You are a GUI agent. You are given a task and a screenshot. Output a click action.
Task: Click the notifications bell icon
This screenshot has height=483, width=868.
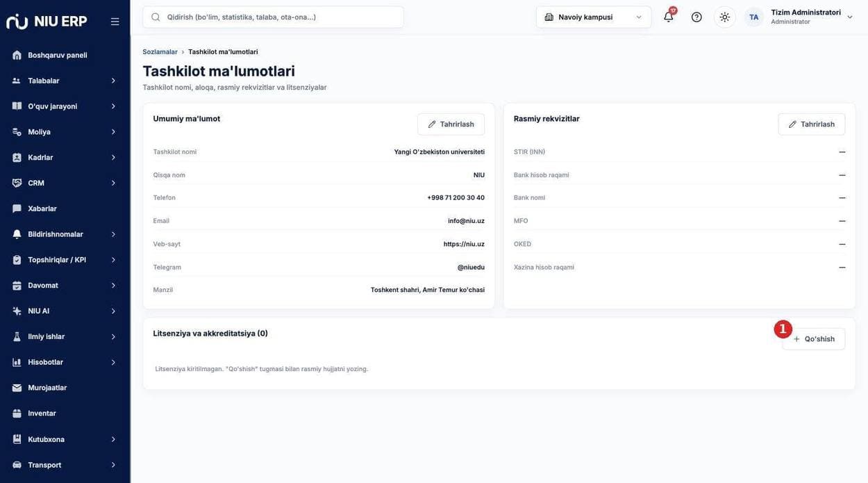(x=668, y=17)
